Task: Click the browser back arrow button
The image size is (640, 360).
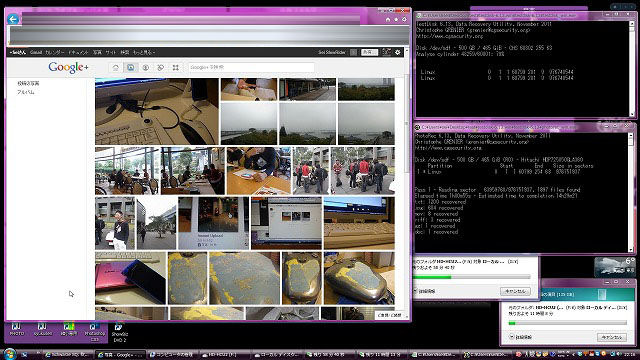Action: 13,19
